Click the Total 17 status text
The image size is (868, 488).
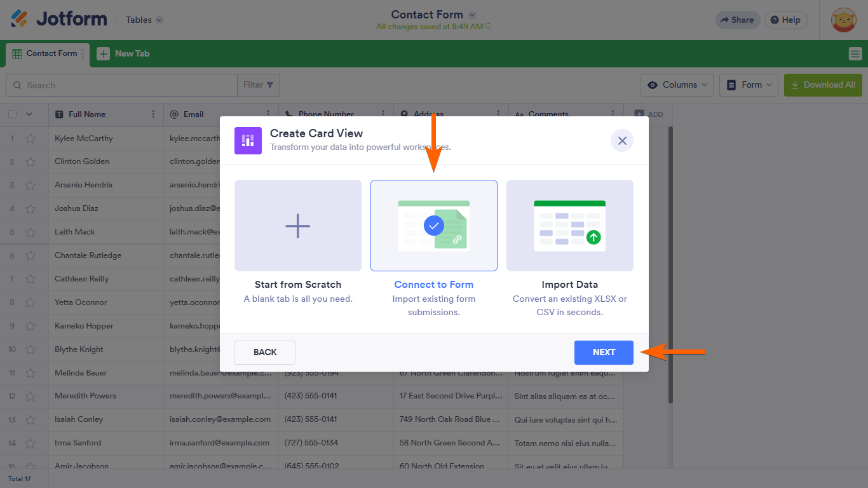20,478
